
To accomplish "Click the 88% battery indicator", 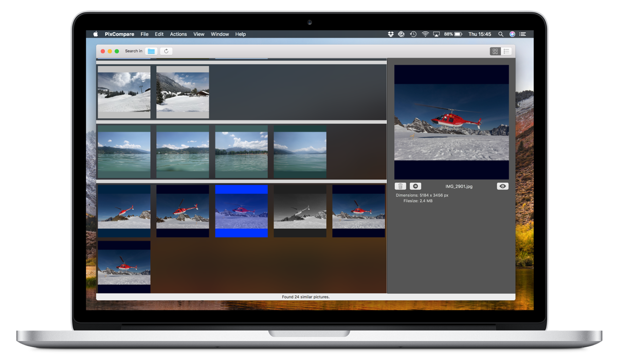I will (x=453, y=34).
